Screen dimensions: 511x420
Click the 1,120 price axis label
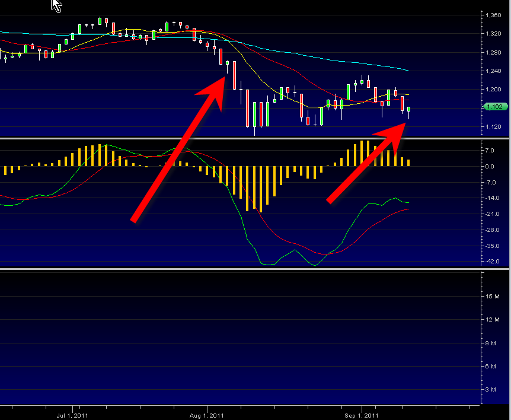pos(493,127)
